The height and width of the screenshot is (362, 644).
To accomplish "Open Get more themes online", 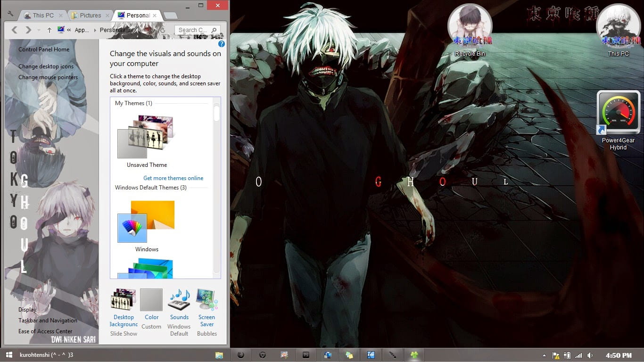I will (x=173, y=178).
